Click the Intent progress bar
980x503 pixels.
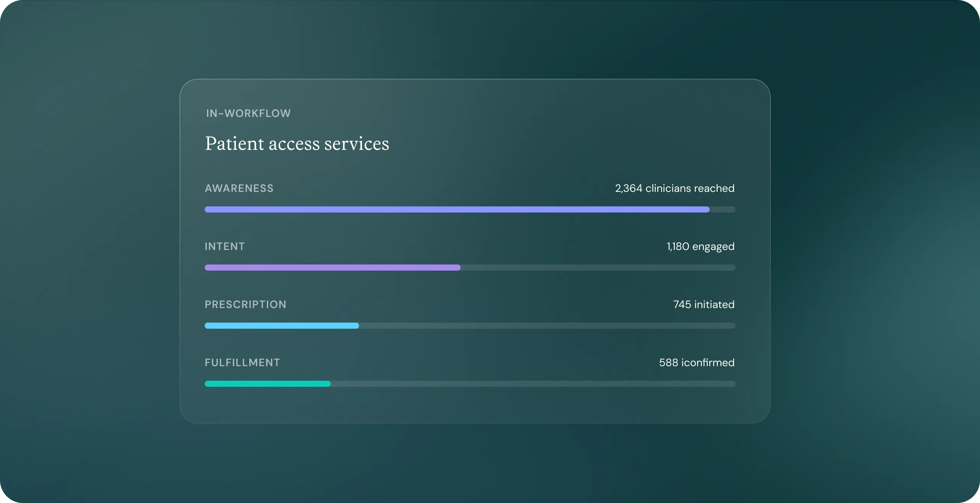click(x=470, y=268)
